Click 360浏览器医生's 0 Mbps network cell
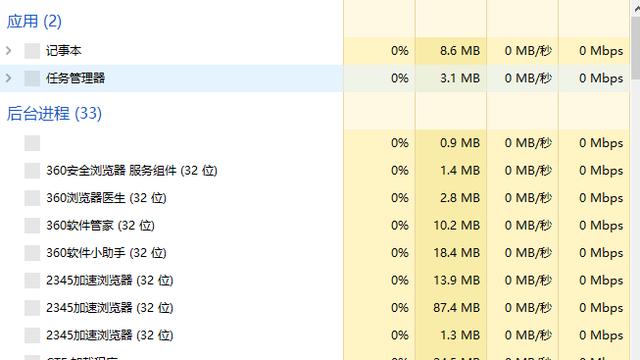This screenshot has height=360, width=640. pos(594,198)
